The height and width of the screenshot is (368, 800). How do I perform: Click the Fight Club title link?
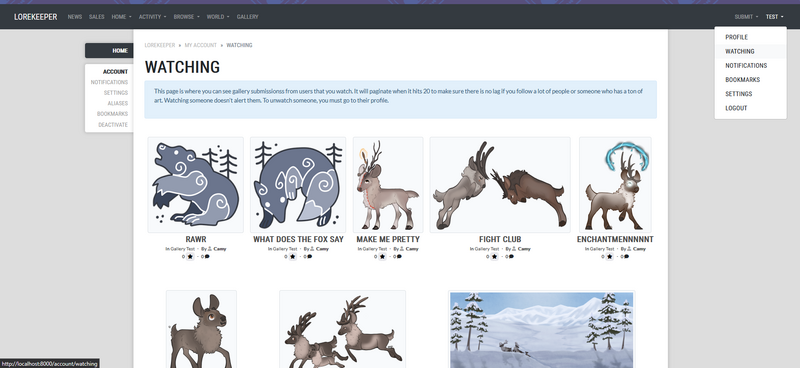pos(500,239)
